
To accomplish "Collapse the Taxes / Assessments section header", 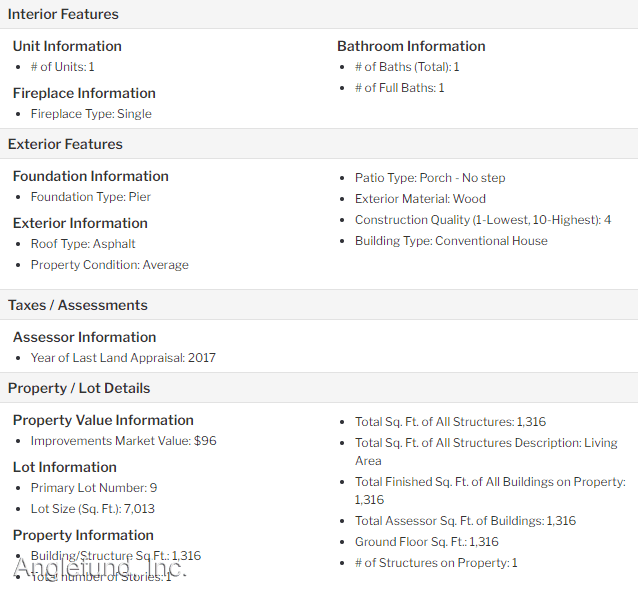I will (319, 305).
